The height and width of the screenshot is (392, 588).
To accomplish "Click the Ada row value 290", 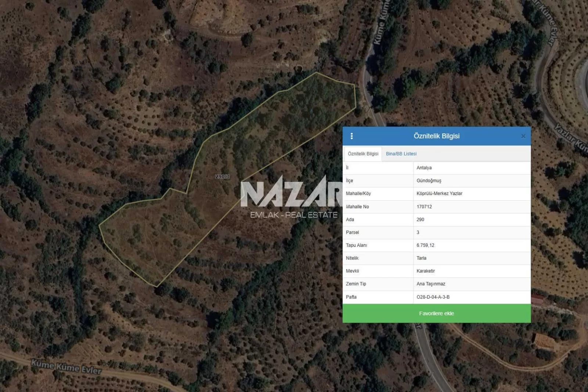I will (420, 220).
